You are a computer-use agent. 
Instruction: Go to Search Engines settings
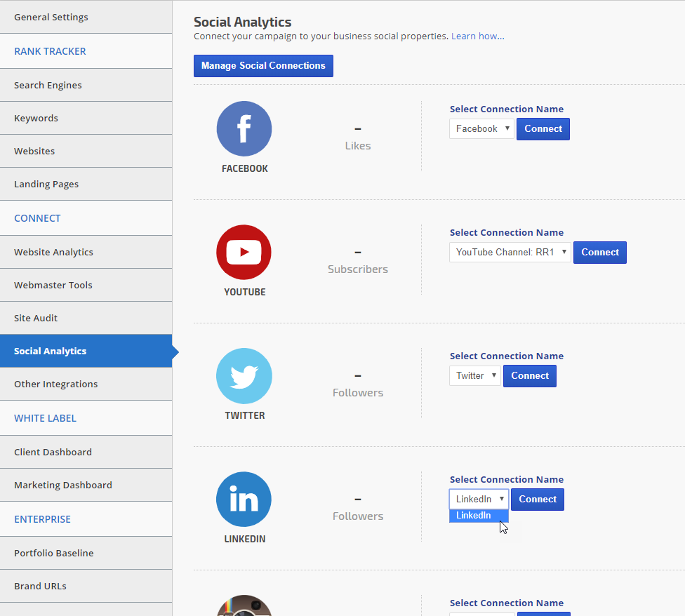point(86,85)
